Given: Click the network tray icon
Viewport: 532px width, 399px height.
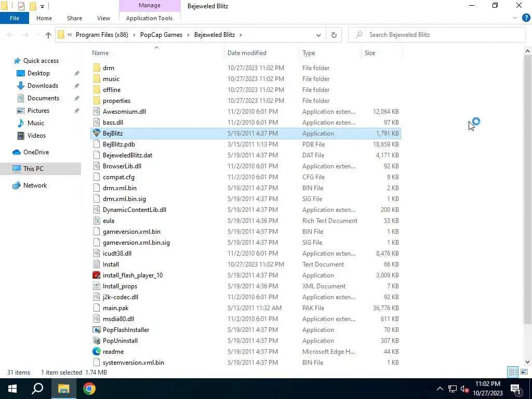Looking at the screenshot, I should coord(453,389).
